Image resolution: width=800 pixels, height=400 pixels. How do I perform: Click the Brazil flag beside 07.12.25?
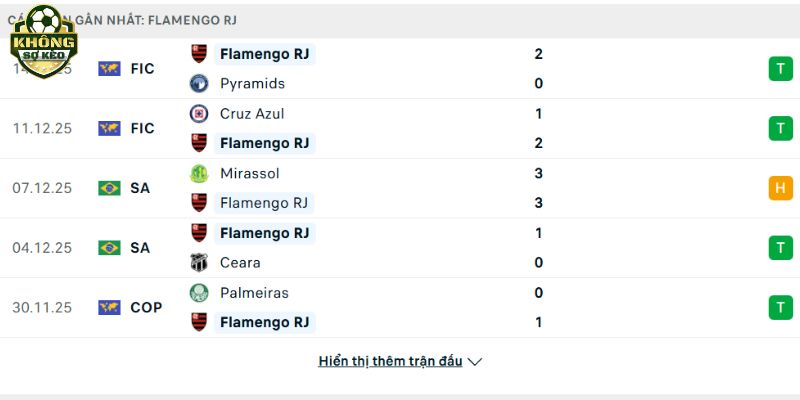click(109, 188)
